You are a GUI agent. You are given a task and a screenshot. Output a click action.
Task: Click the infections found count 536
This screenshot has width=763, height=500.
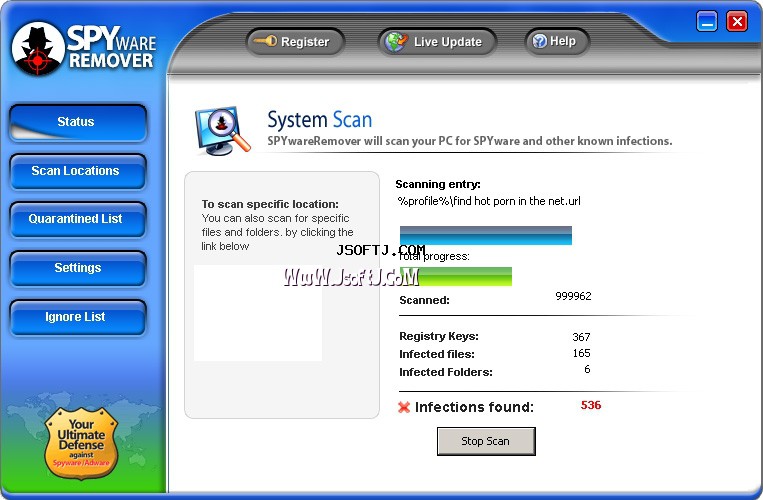coord(591,405)
